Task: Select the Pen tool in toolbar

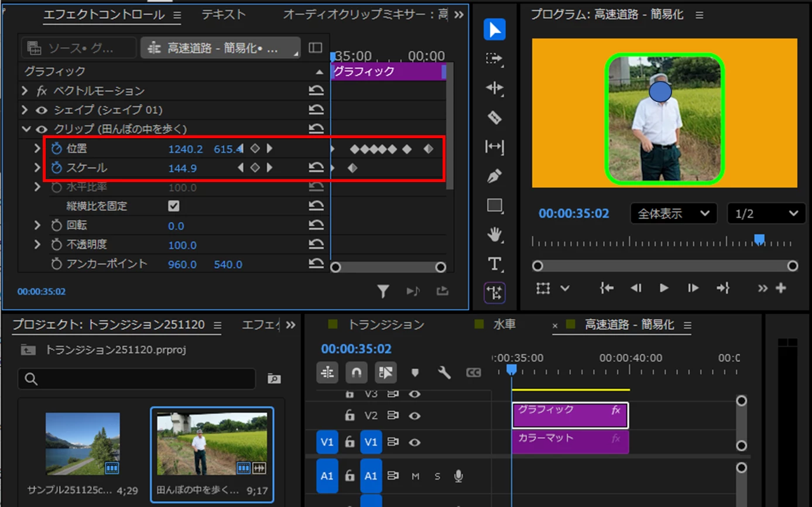Action: click(495, 176)
